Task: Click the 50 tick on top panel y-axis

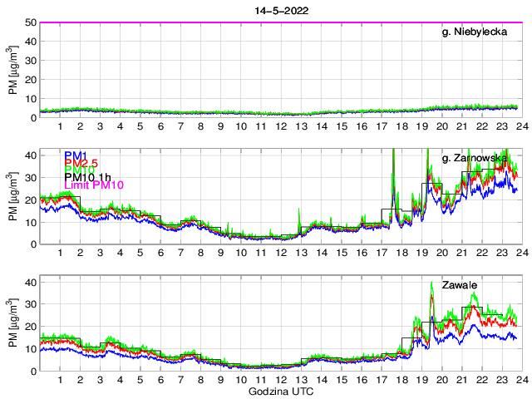Action: 29,22
